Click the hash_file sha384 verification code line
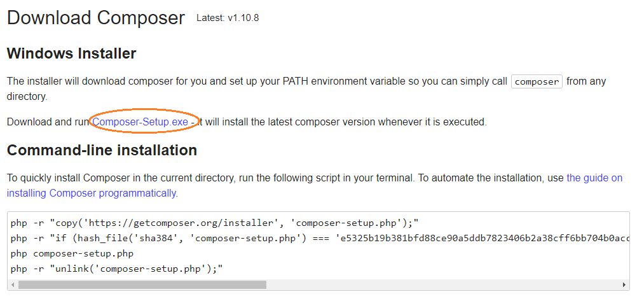The image size is (644, 301). [254, 238]
